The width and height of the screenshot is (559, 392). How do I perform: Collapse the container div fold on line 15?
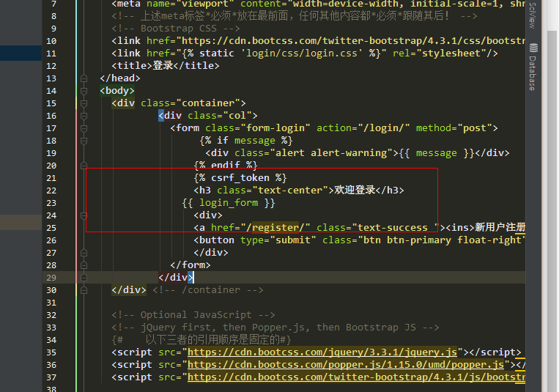(x=84, y=103)
